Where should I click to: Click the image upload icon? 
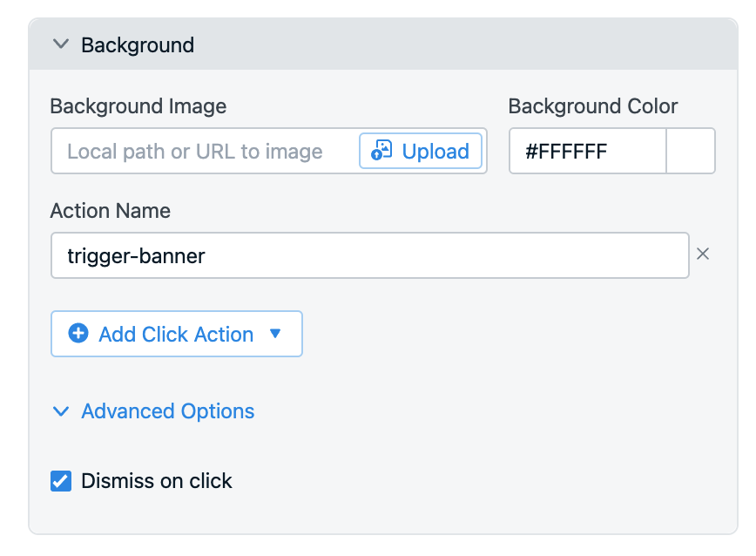381,151
